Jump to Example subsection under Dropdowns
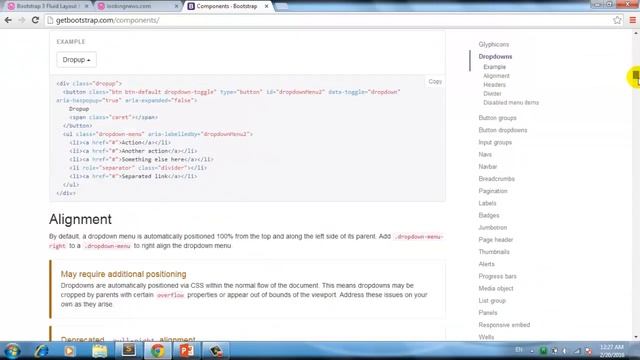The image size is (640, 360). (494, 67)
